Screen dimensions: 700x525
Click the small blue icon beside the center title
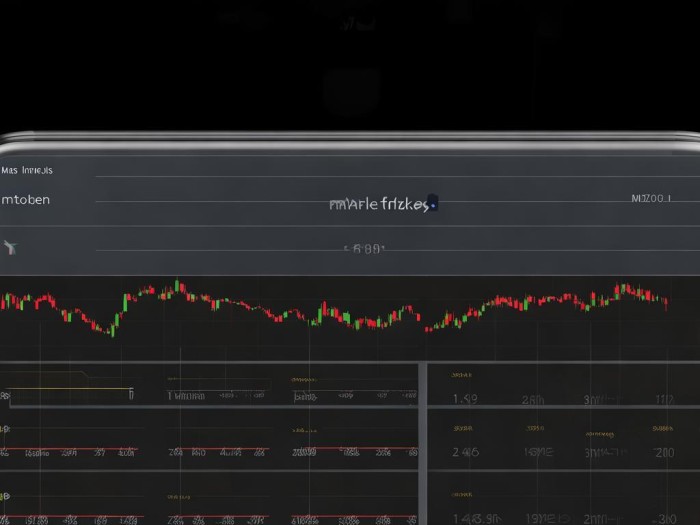[x=432, y=203]
